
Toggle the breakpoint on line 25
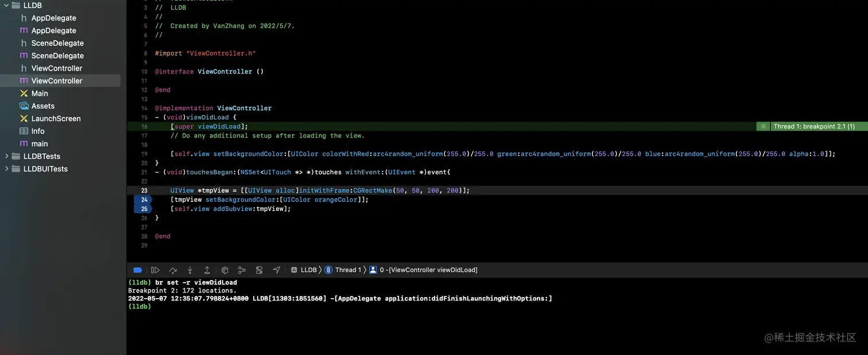[x=143, y=209]
